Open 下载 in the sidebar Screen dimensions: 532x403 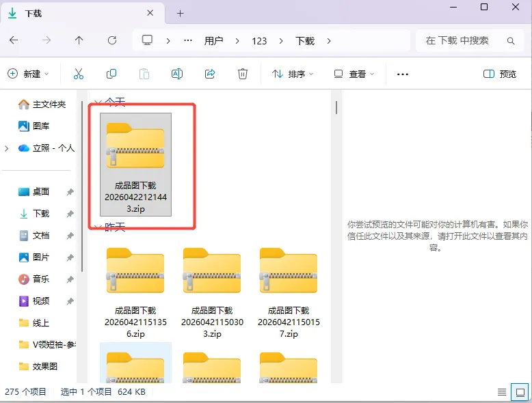click(x=34, y=214)
